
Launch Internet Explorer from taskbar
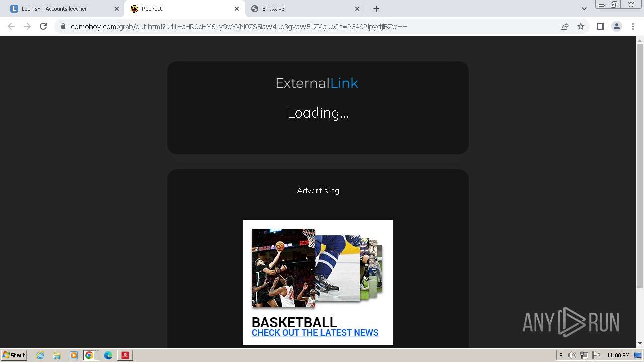pyautogui.click(x=40, y=355)
